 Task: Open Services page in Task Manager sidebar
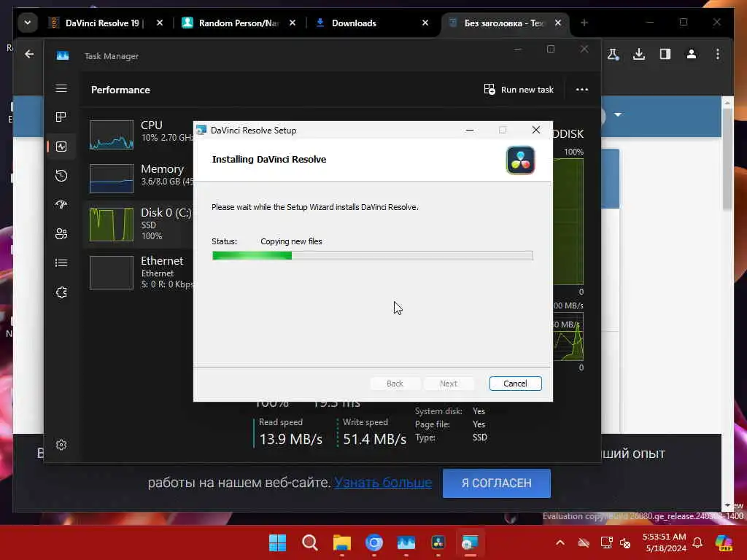(61, 292)
